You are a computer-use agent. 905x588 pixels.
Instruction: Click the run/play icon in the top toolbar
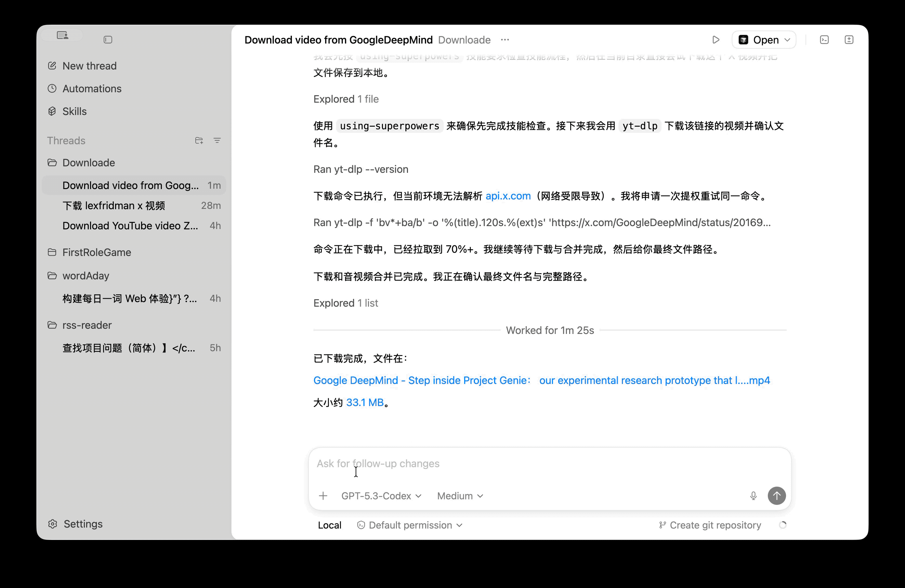click(x=716, y=40)
